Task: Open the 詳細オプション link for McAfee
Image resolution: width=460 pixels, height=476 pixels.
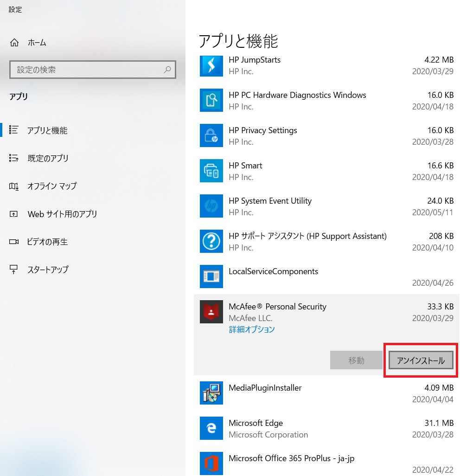Action: (x=251, y=329)
